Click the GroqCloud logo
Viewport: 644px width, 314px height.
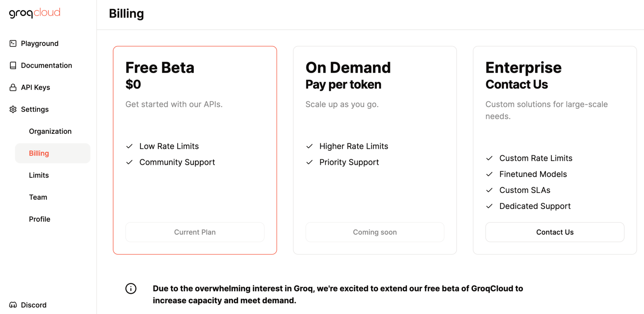(x=35, y=13)
